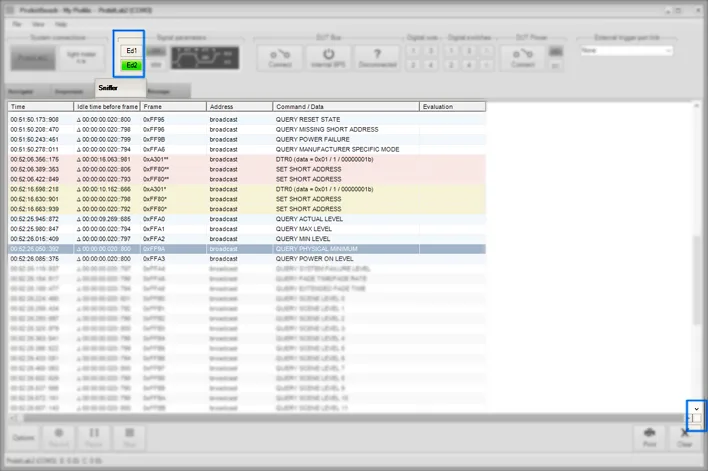Select the QUERY POWER ON LEVEL row
Image resolution: width=708 pixels, height=471 pixels.
point(247,259)
